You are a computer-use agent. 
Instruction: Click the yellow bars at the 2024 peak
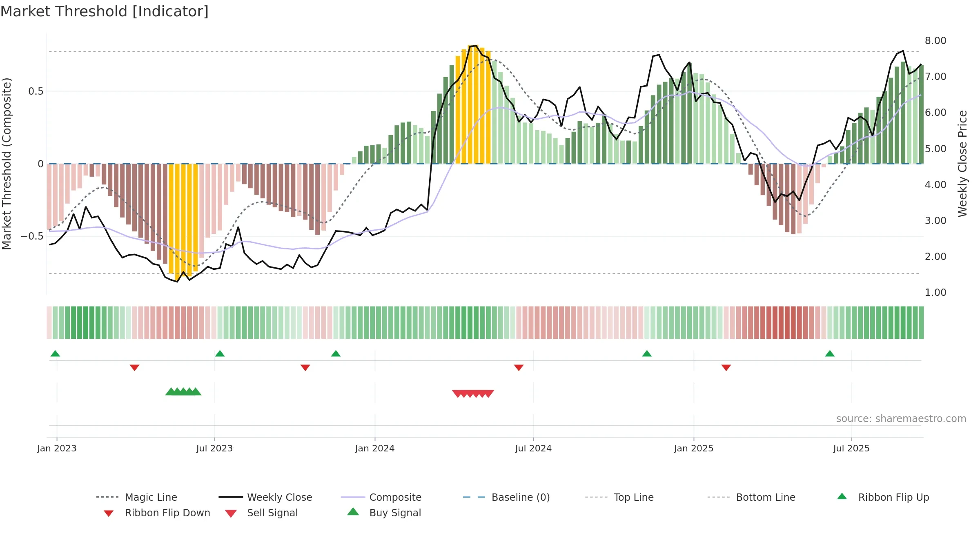[x=473, y=104]
